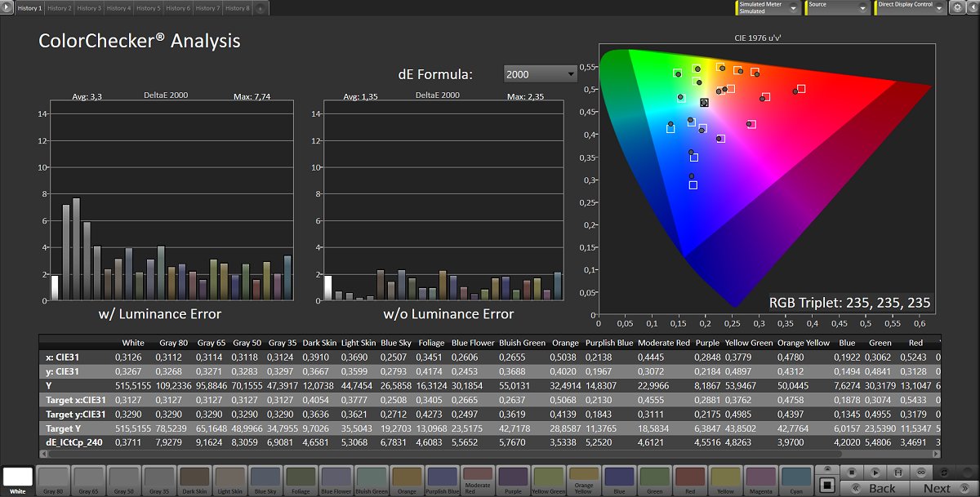Open settings via the gear icon
Image resolution: width=980 pixels, height=497 pixels.
[957, 7]
